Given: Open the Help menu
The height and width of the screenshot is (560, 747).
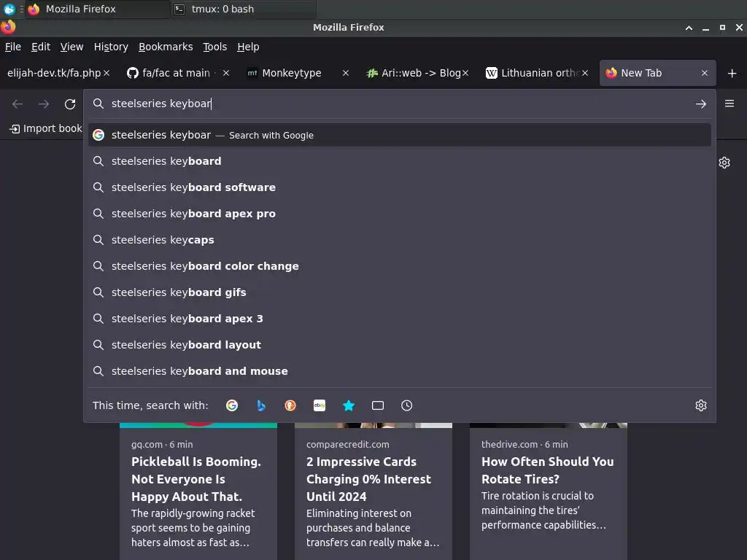Looking at the screenshot, I should 248,47.
